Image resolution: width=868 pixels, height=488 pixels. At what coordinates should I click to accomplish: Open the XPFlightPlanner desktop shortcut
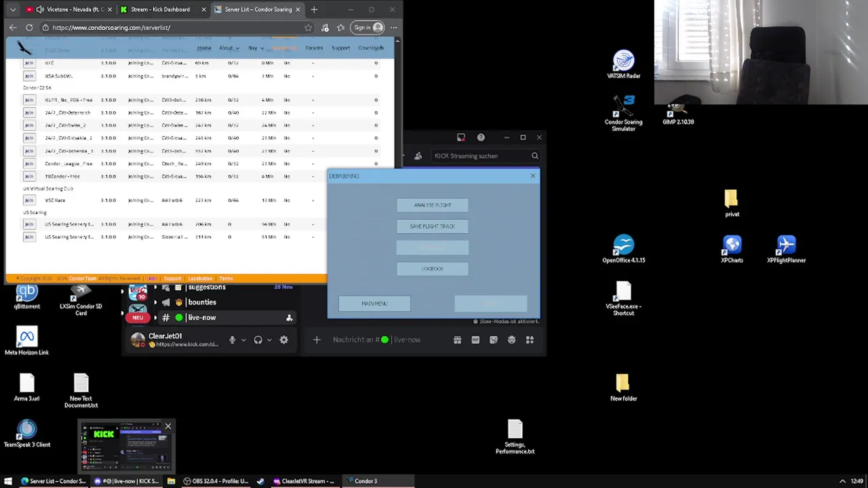786,249
